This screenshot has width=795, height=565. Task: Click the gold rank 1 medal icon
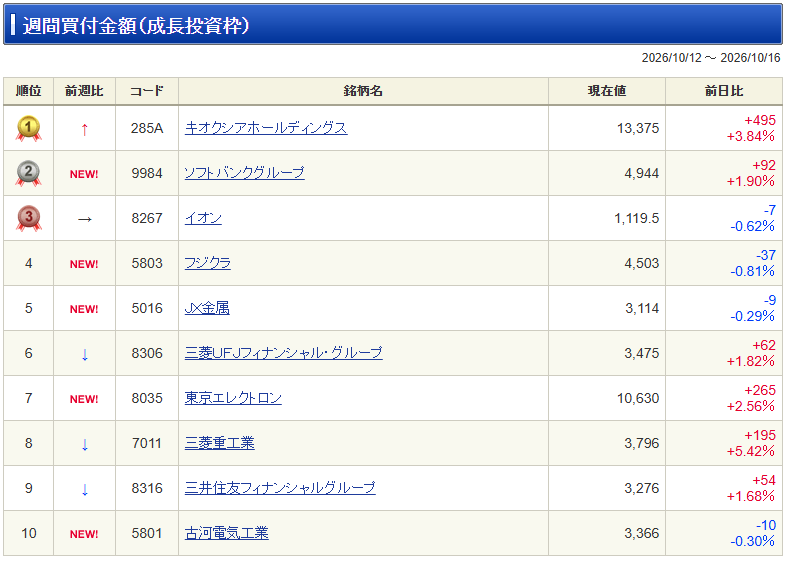point(28,128)
